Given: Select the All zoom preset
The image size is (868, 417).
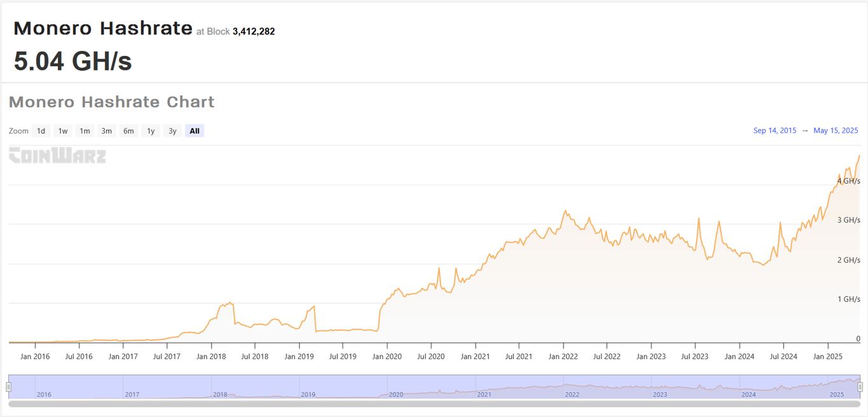Looking at the screenshot, I should pos(194,130).
